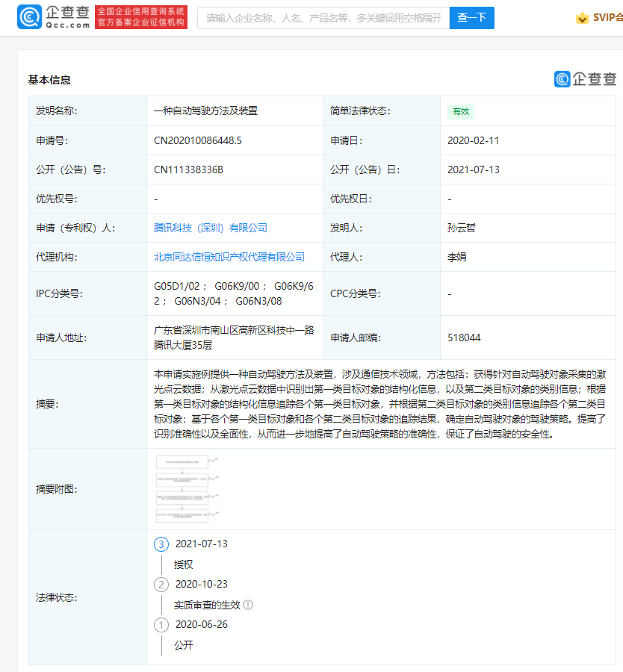The width and height of the screenshot is (623, 672).
Task: Click the 基本信息 section heading
Action: (49, 80)
